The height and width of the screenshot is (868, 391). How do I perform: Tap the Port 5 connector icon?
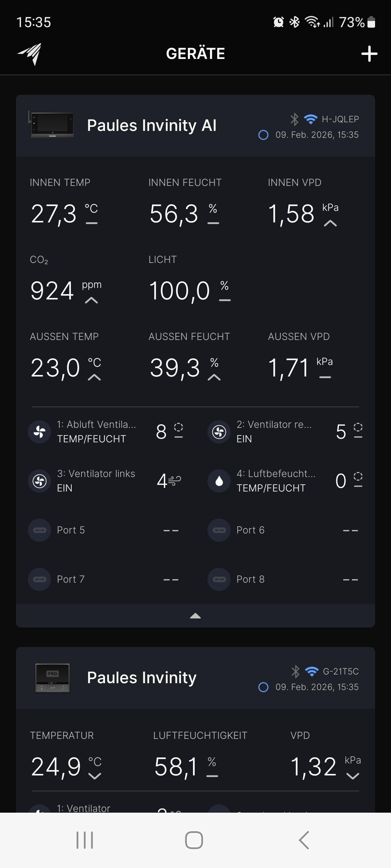[39, 530]
